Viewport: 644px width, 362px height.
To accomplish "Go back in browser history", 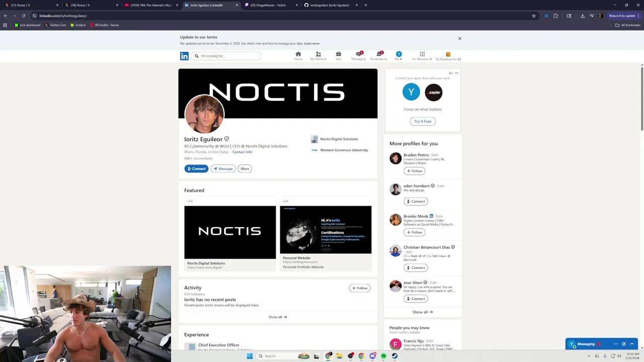I will click(x=6, y=16).
